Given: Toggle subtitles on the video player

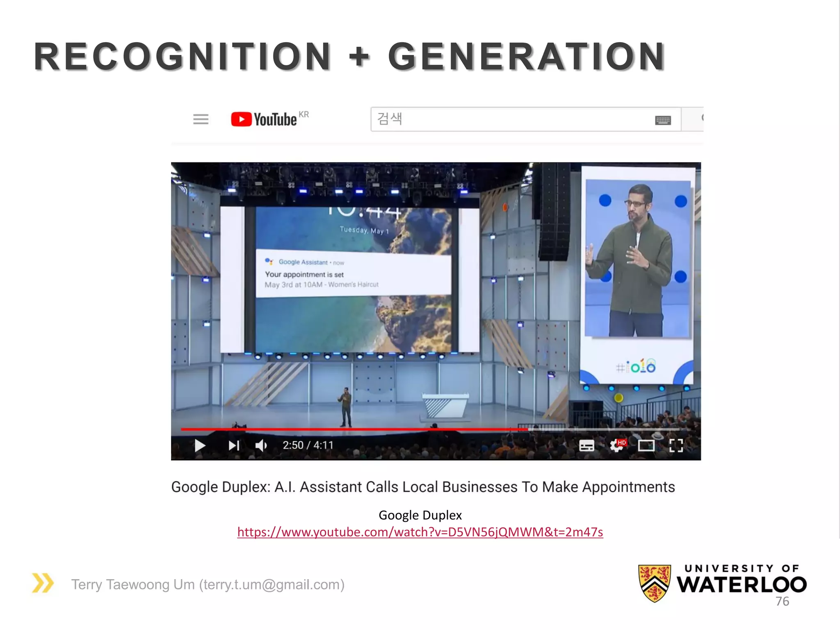Looking at the screenshot, I should [587, 445].
